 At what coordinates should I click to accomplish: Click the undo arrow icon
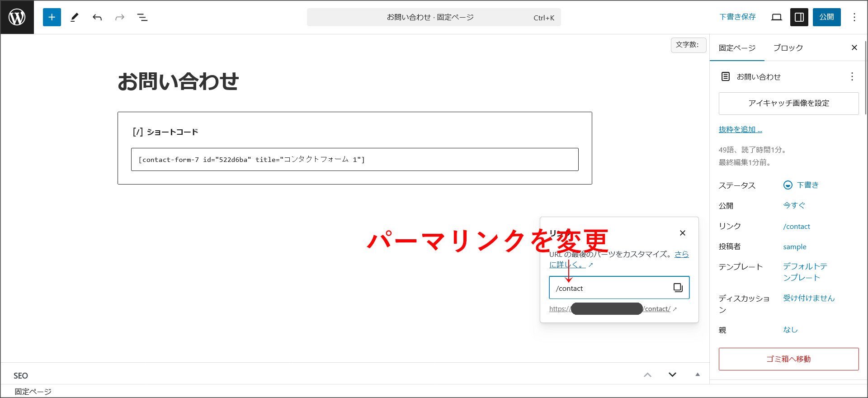[97, 17]
